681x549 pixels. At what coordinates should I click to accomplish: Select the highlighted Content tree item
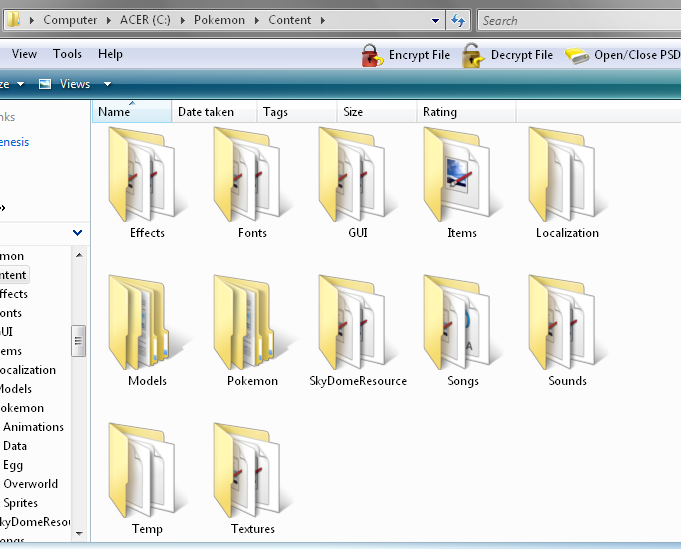pyautogui.click(x=13, y=275)
